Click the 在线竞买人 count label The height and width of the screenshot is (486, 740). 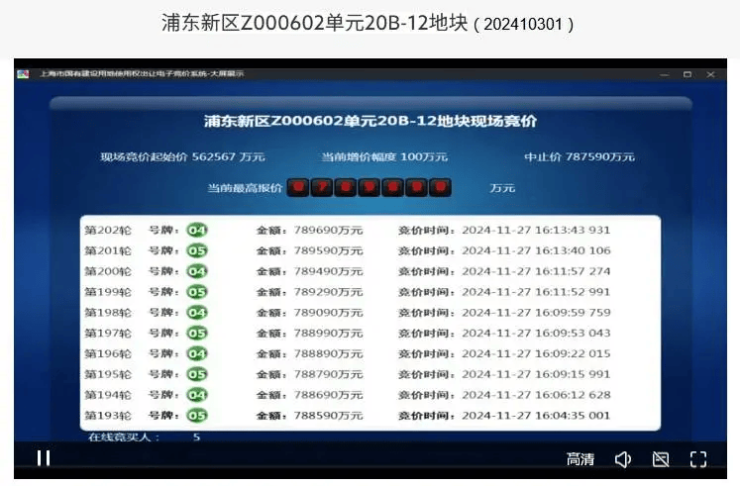tap(144, 437)
